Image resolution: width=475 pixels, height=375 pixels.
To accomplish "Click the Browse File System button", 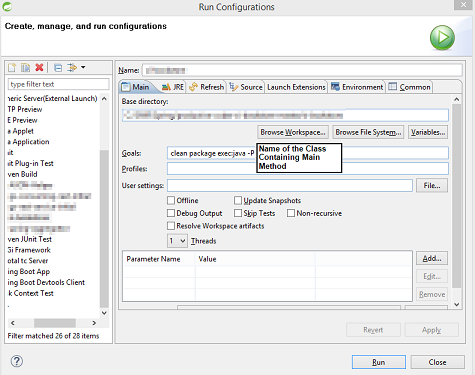I will coord(368,132).
